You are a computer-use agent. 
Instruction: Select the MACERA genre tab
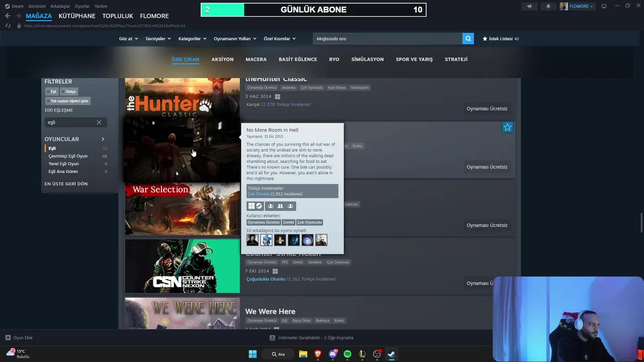click(256, 59)
